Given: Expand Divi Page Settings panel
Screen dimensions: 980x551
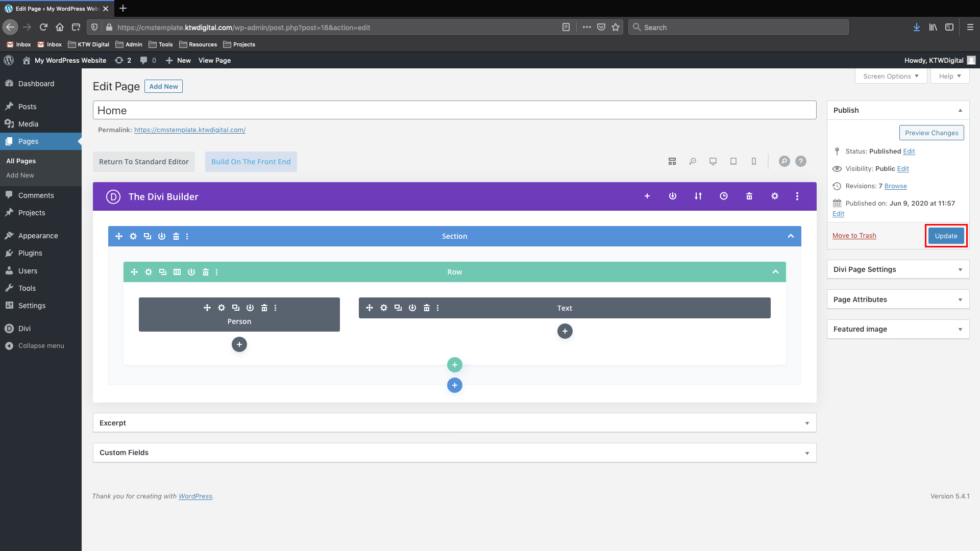Looking at the screenshot, I should (x=960, y=269).
